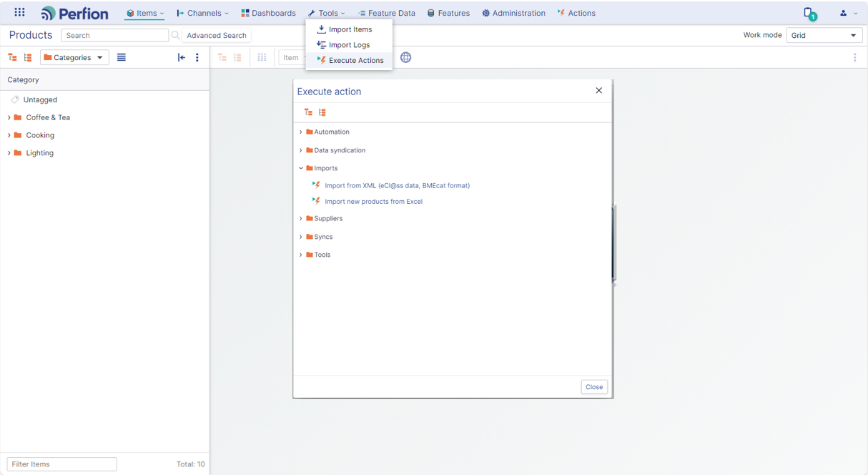Open the clipboard notifications icon with badge
868x475 pixels.
[809, 14]
